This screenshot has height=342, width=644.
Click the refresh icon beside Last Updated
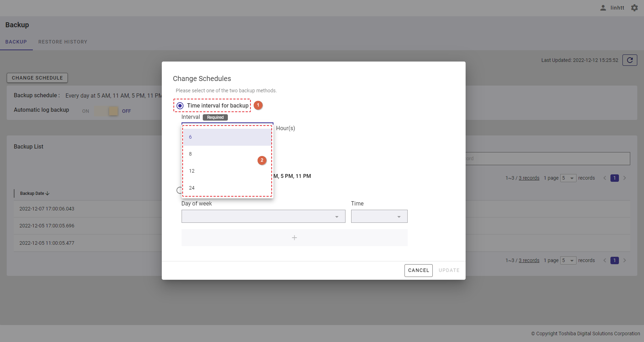(630, 60)
